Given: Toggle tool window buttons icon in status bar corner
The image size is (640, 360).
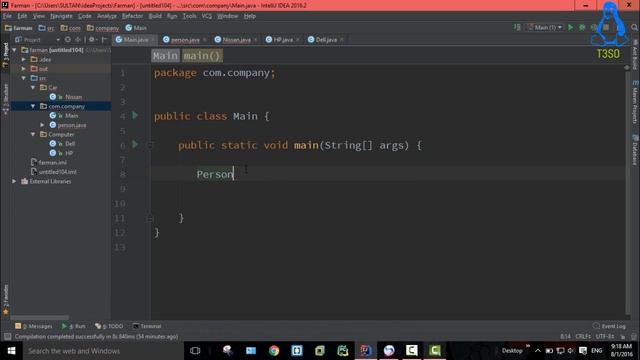Looking at the screenshot, I should (7, 337).
